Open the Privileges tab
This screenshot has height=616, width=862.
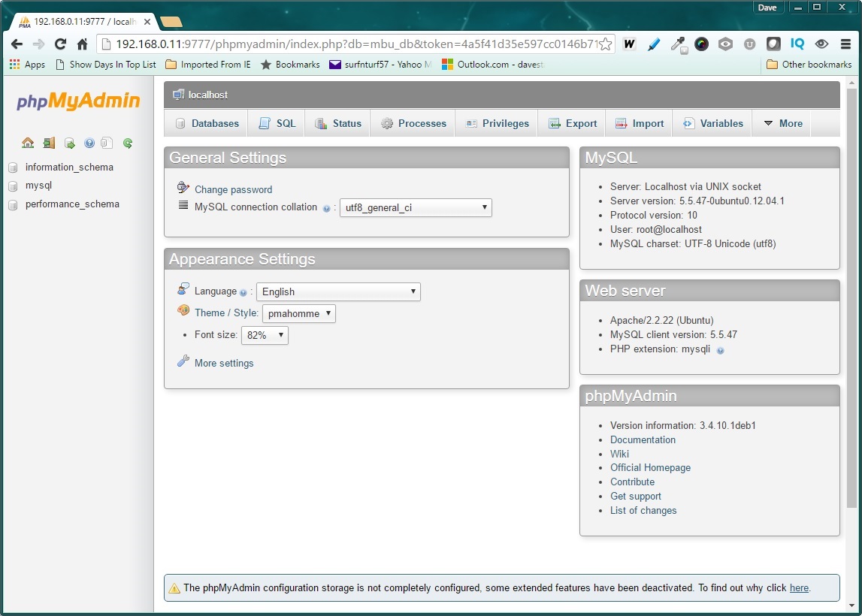coord(497,124)
